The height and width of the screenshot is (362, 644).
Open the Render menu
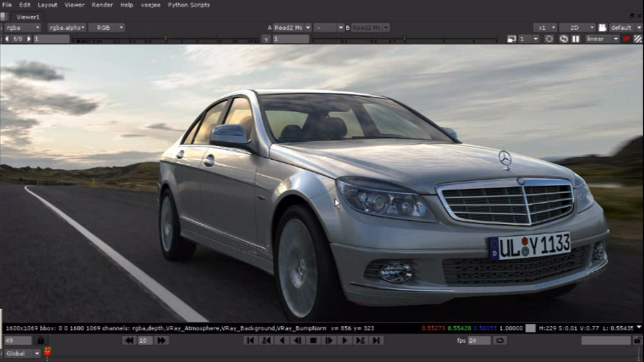click(x=102, y=5)
